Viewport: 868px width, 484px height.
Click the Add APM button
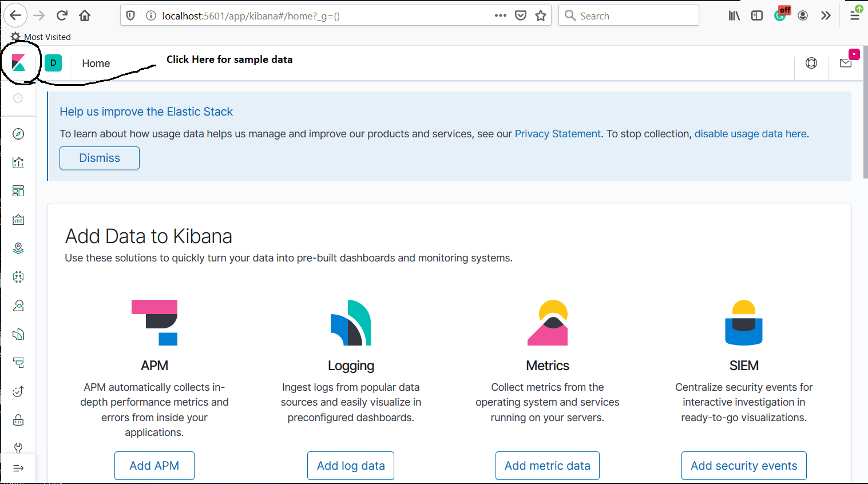point(154,466)
